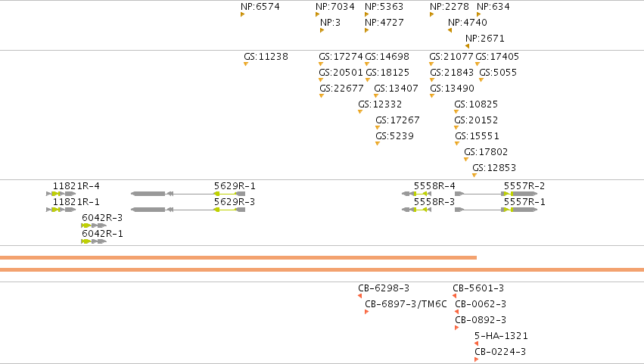644x364 pixels.
Task: Select the GS:18125 feature label
Action: pyautogui.click(x=387, y=73)
